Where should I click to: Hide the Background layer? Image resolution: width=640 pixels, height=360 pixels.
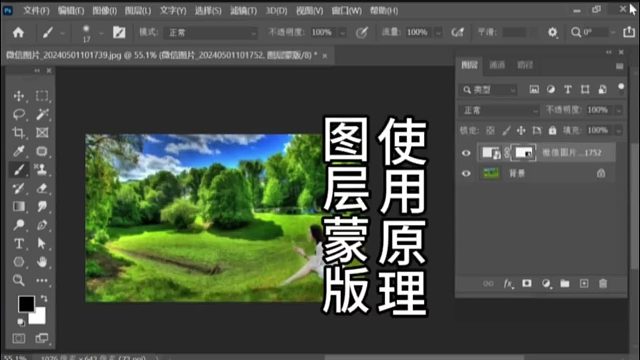click(466, 173)
